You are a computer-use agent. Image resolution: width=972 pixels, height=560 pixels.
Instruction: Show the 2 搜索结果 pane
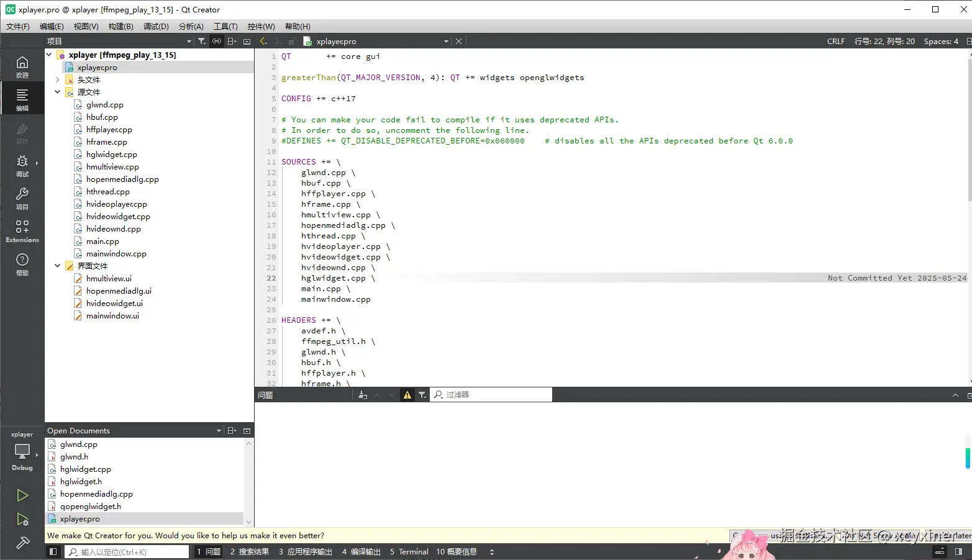250,551
